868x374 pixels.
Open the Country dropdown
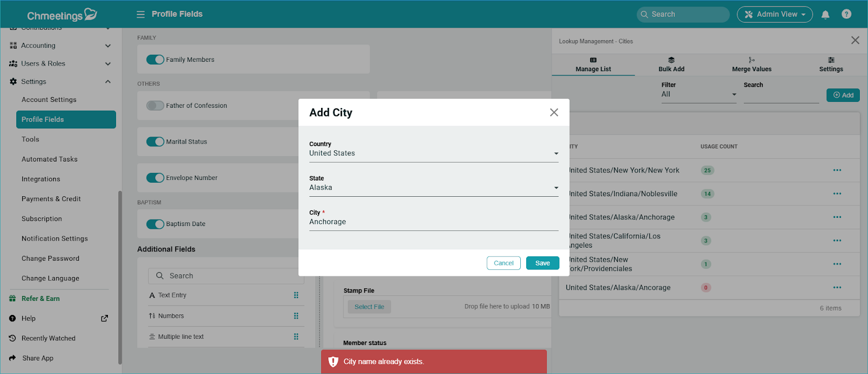(x=433, y=153)
